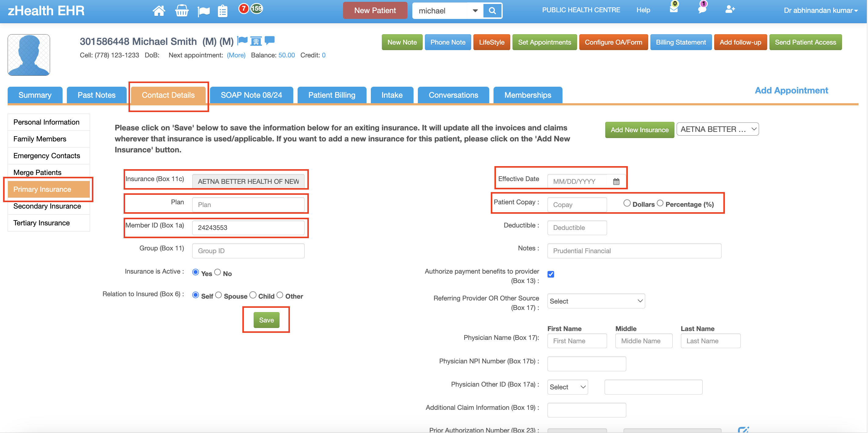
Task: Click the New Patient button
Action: click(375, 10)
